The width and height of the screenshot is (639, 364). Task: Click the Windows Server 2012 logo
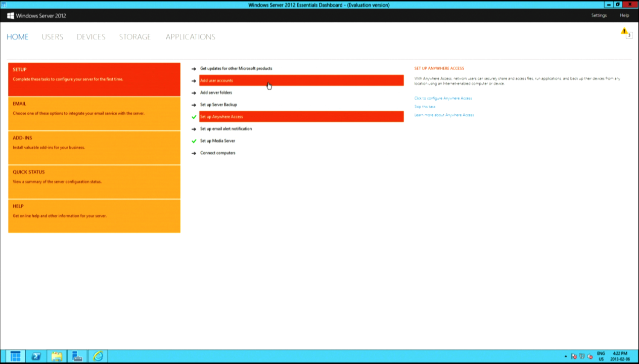pyautogui.click(x=36, y=16)
